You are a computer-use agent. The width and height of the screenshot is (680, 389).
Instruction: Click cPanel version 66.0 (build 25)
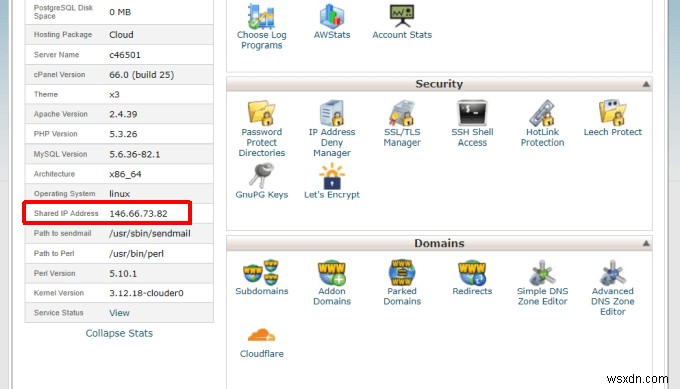click(x=141, y=75)
